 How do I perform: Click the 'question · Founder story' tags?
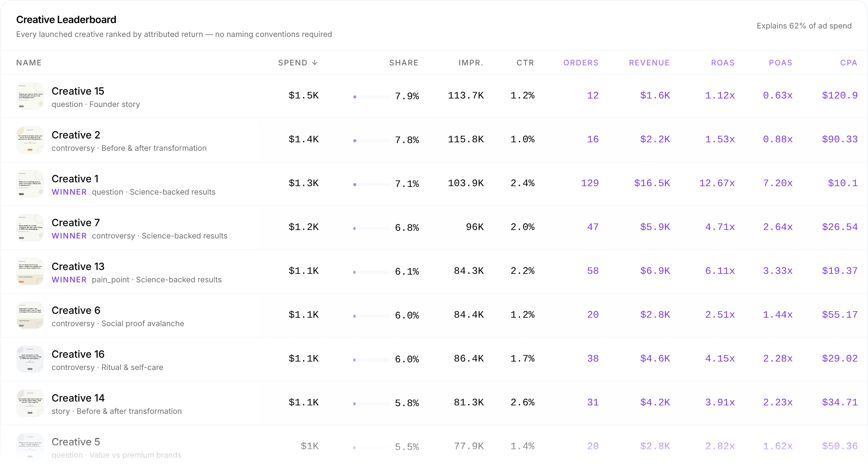[96, 104]
